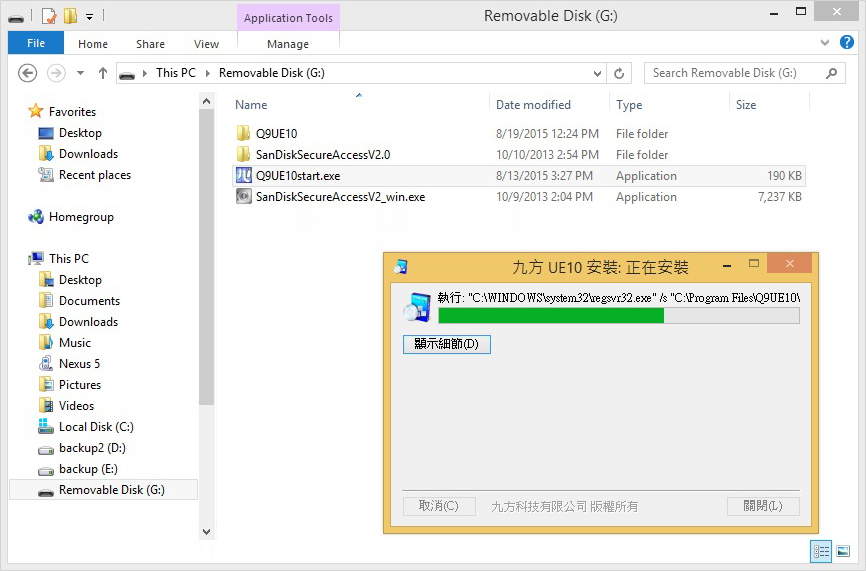Sort files by the Size column
Image resolution: width=866 pixels, height=571 pixels.
746,105
